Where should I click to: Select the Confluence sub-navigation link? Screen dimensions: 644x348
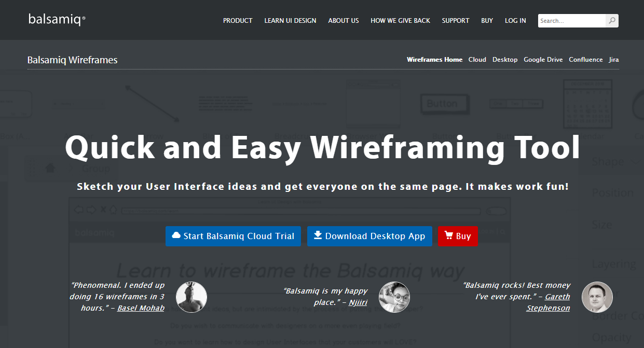[x=585, y=60]
